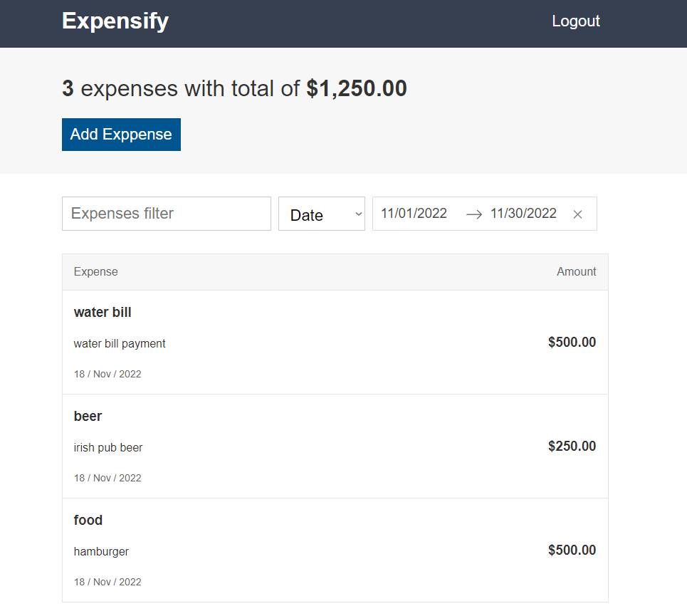Click the Expenses filter input field

click(166, 213)
